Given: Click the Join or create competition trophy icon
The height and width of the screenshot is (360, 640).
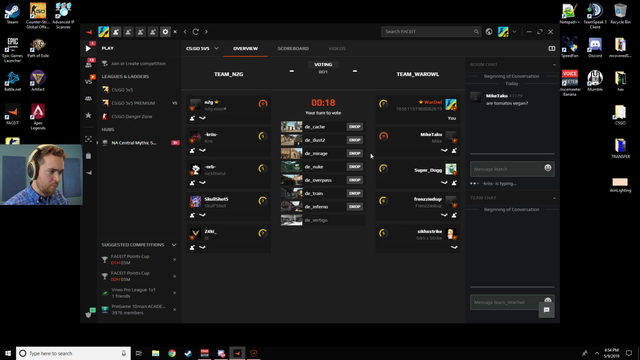Looking at the screenshot, I should coord(105,64).
